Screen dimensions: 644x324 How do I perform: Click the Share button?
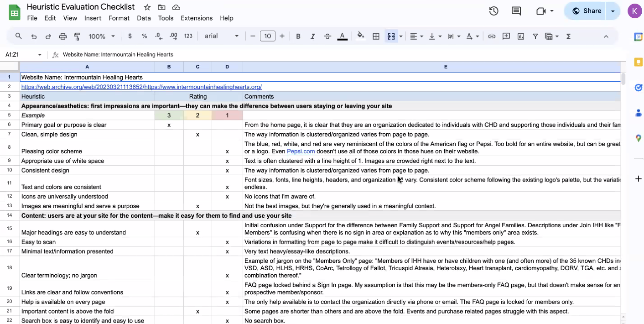point(586,11)
